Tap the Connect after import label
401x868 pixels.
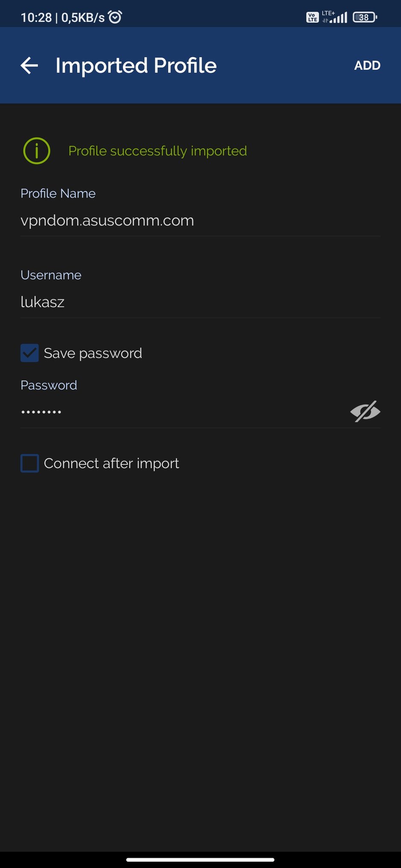pyautogui.click(x=111, y=463)
